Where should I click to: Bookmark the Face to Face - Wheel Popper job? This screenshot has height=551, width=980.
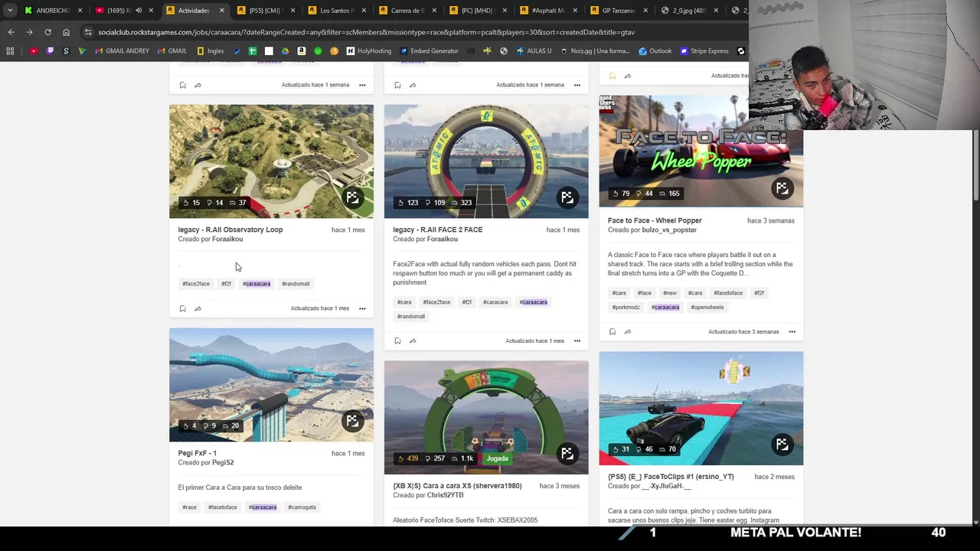tap(612, 331)
